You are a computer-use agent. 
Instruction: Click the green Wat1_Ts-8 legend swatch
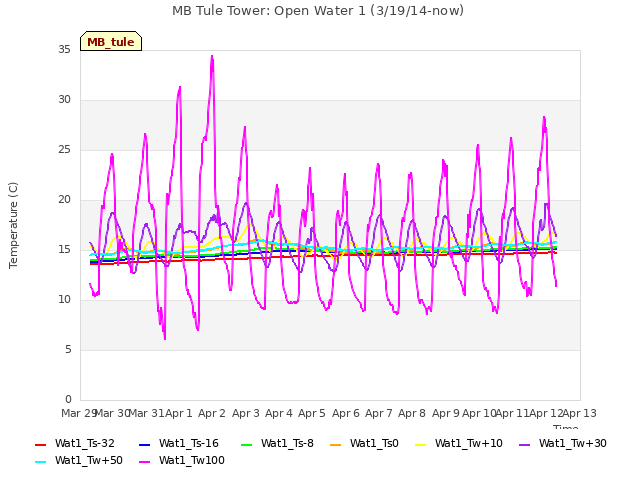tap(247, 444)
